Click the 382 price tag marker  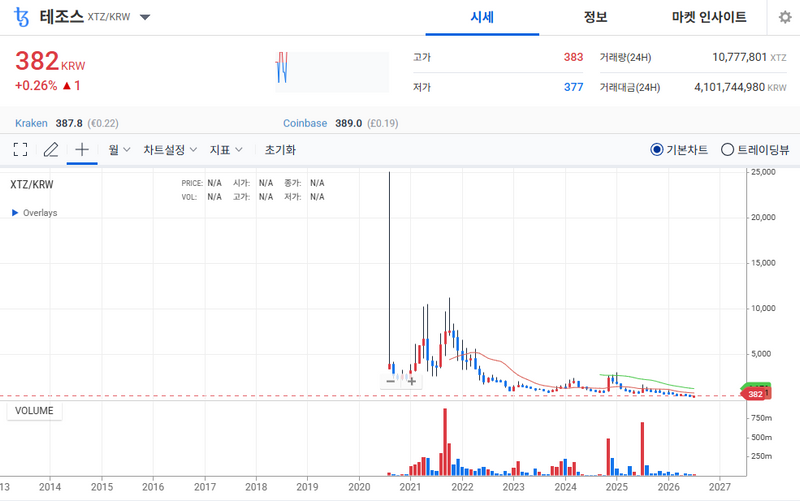point(756,394)
